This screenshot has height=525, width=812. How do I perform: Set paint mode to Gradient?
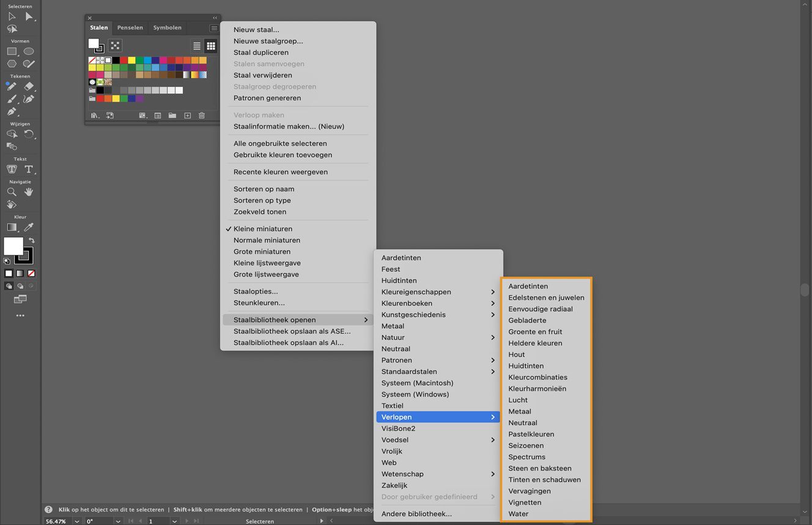click(20, 274)
